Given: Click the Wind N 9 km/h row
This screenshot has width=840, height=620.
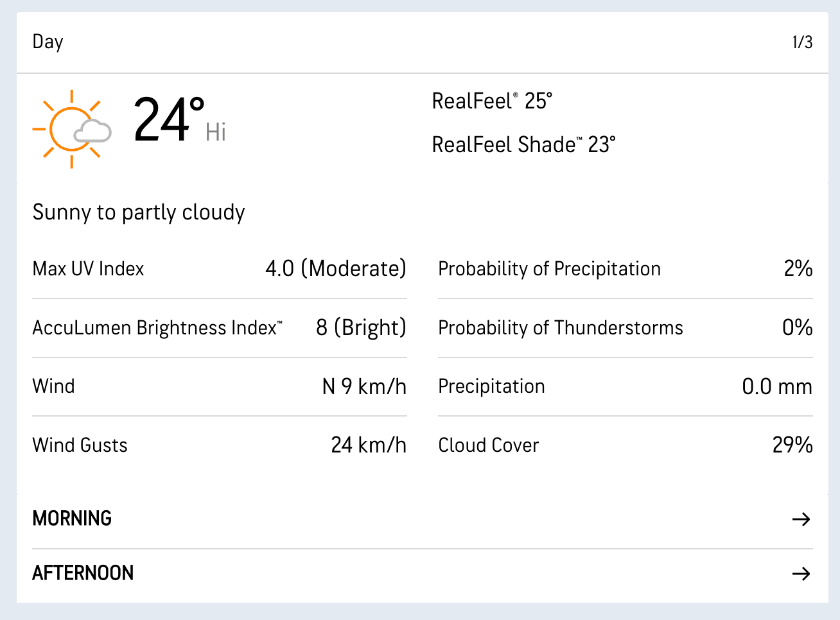Looking at the screenshot, I should pyautogui.click(x=219, y=386).
